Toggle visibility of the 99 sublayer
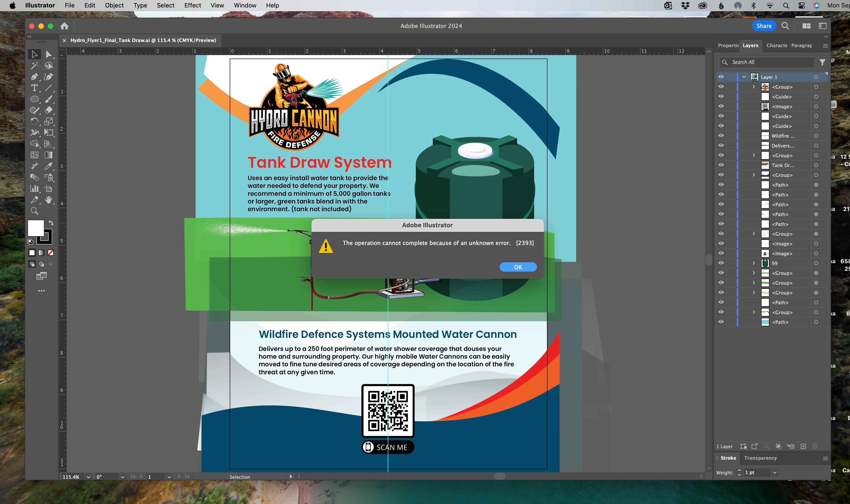This screenshot has width=850, height=504. click(x=721, y=263)
